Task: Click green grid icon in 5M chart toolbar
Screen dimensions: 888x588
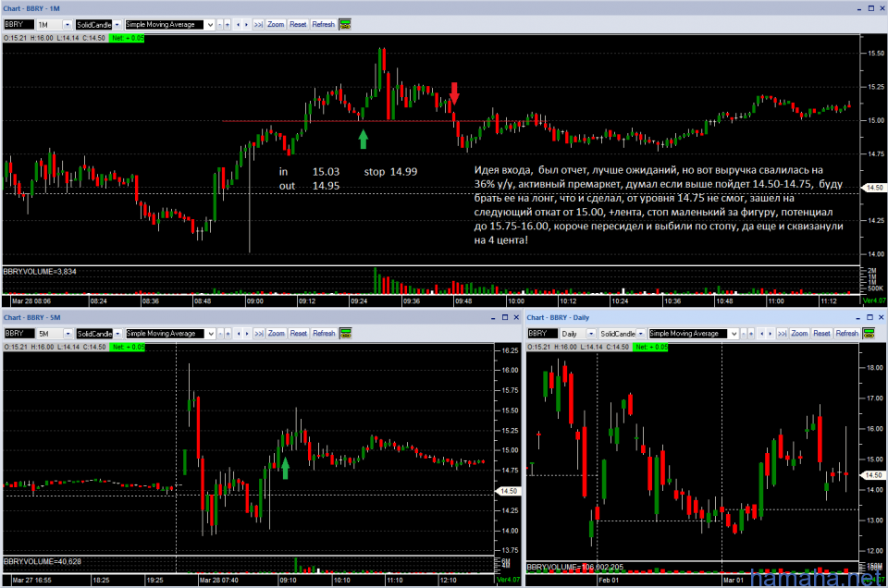Action: click(x=345, y=334)
